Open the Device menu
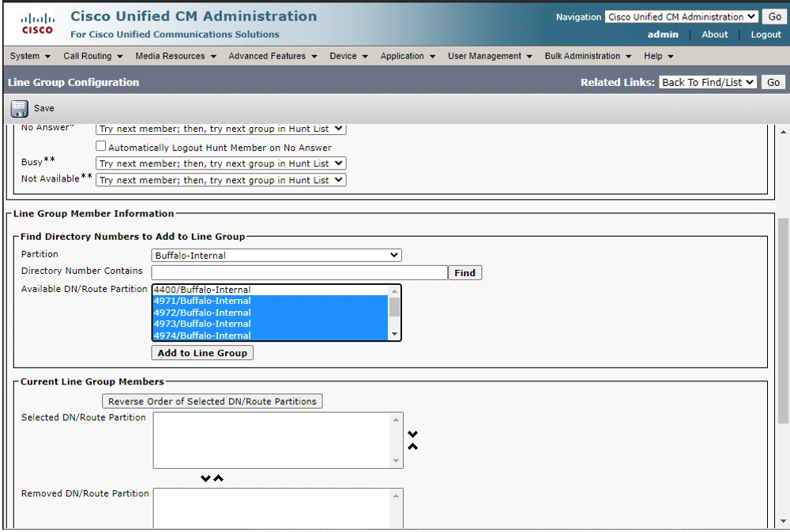 pos(348,56)
